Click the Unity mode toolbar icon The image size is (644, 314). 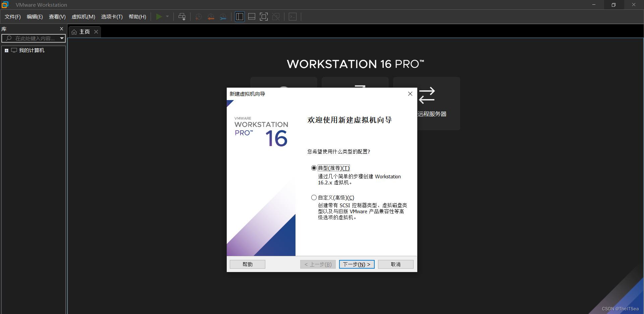pyautogui.click(x=276, y=16)
